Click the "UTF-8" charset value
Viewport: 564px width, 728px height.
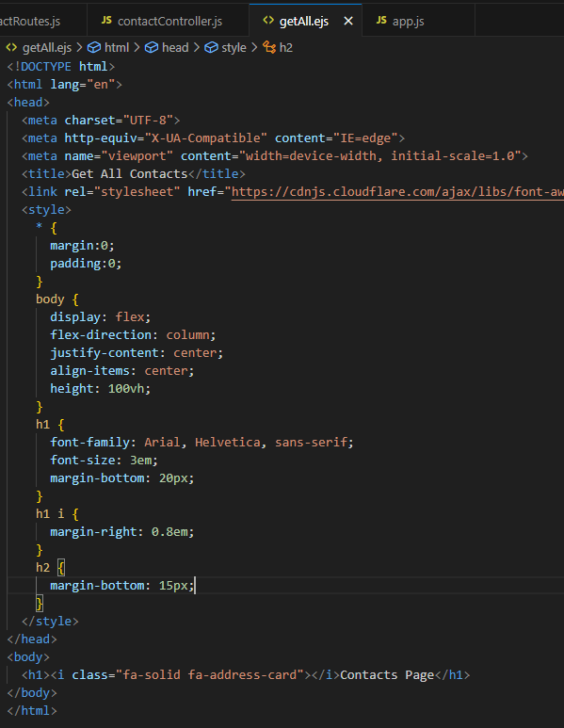point(148,121)
